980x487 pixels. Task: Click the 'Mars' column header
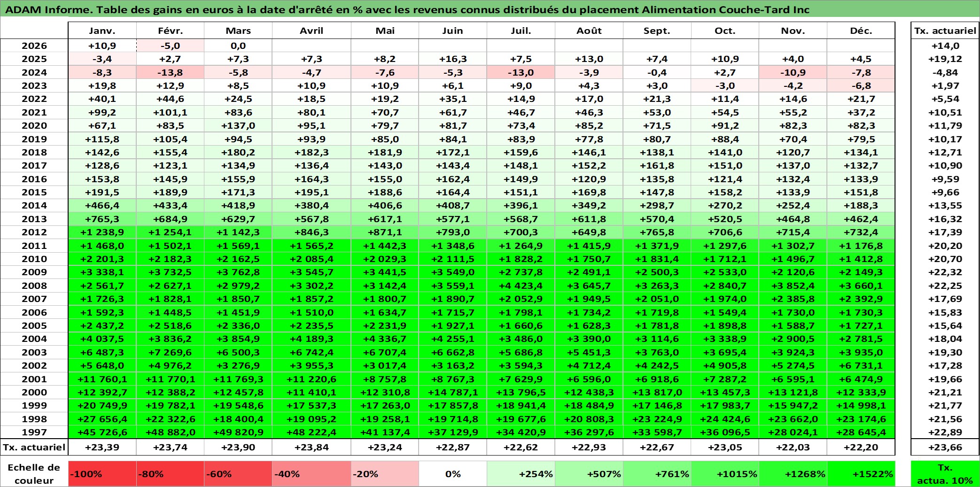pos(238,31)
